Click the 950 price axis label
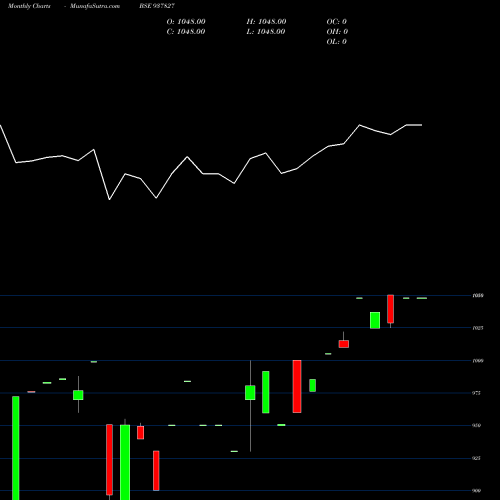 476,425
